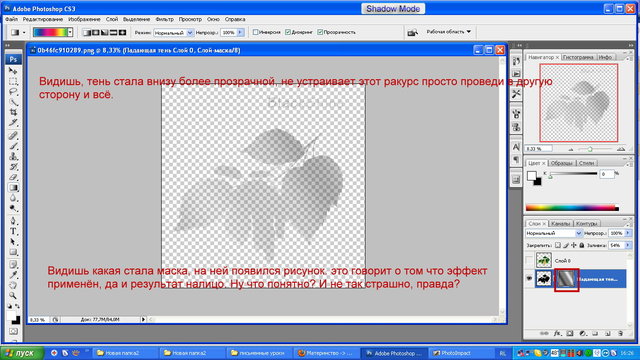
Task: Select the Pen tool
Action: coord(13,221)
